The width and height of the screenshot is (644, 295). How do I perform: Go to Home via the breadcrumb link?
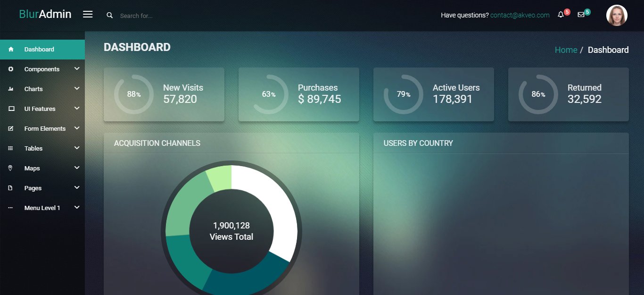pos(566,50)
